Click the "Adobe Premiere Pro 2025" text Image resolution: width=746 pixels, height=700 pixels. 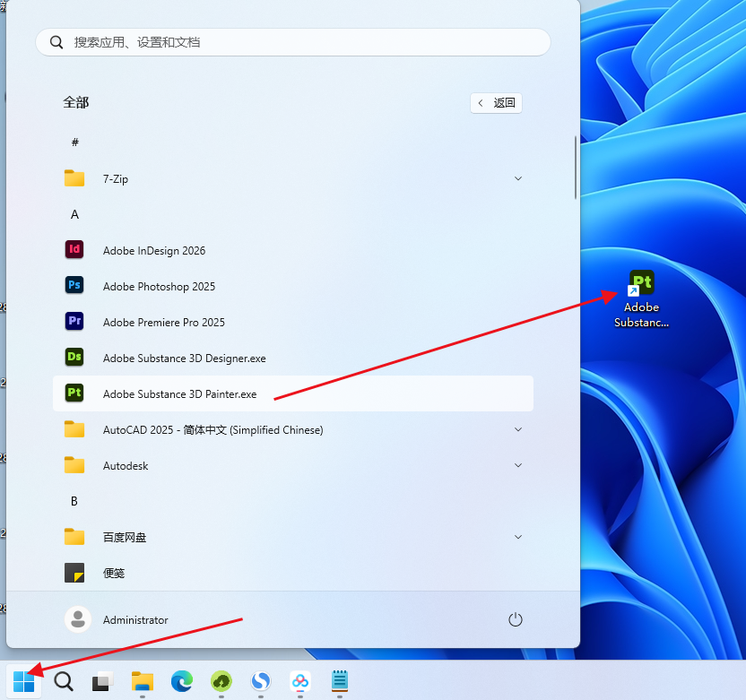pos(164,323)
